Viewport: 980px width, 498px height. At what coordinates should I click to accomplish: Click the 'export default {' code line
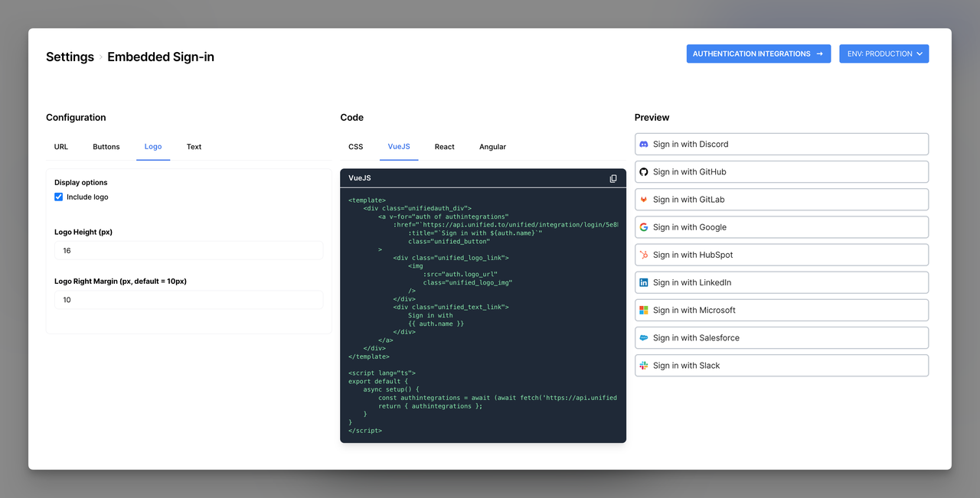[378, 381]
